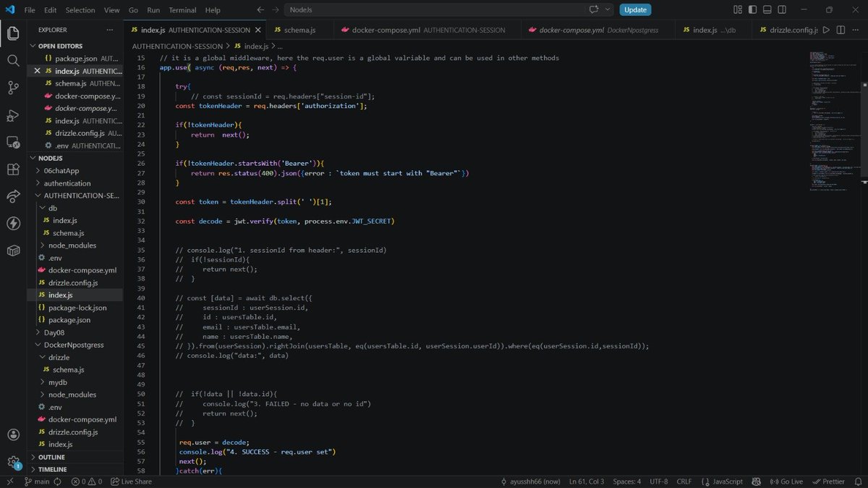Close index.js in Open Editors list
Image resolution: width=868 pixels, height=488 pixels.
tap(38, 71)
